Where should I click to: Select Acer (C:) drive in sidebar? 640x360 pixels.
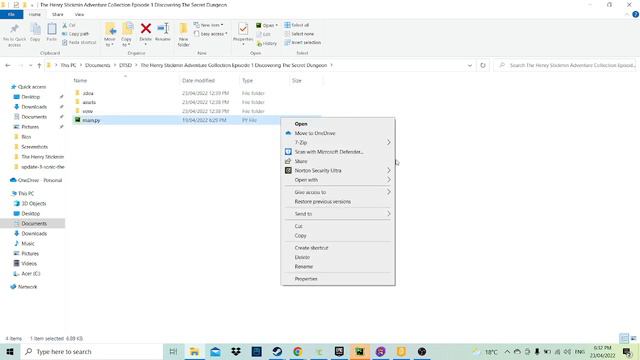(27, 273)
